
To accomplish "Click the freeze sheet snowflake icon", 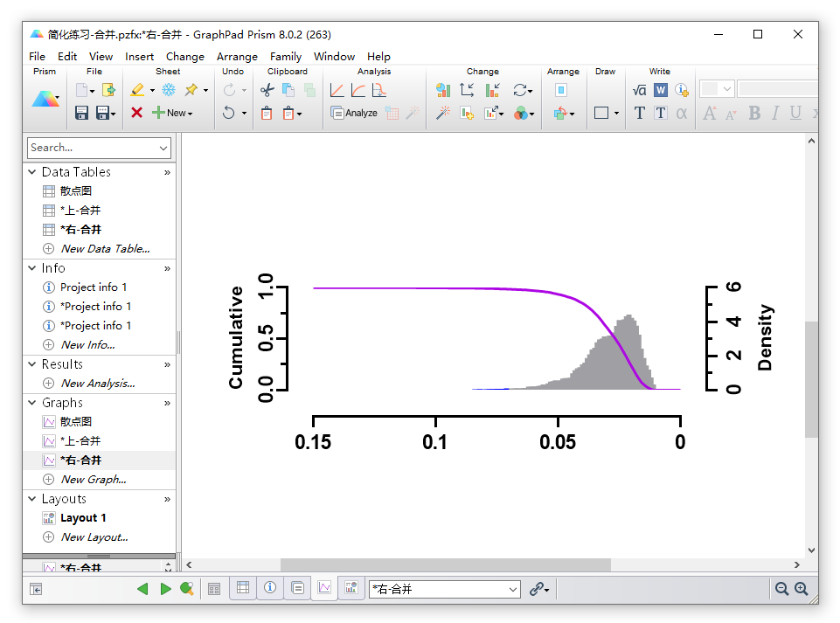I will pos(169,90).
